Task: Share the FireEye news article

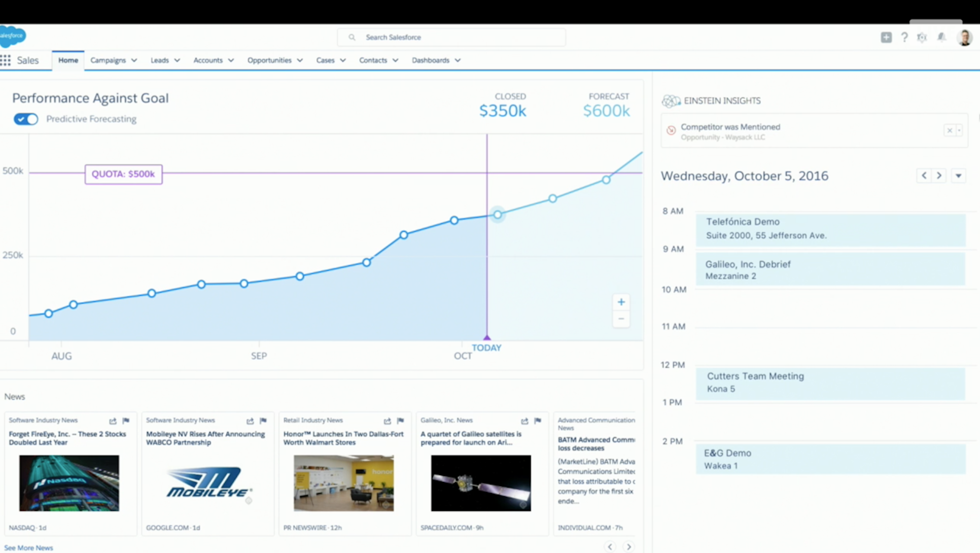Action: pyautogui.click(x=113, y=421)
